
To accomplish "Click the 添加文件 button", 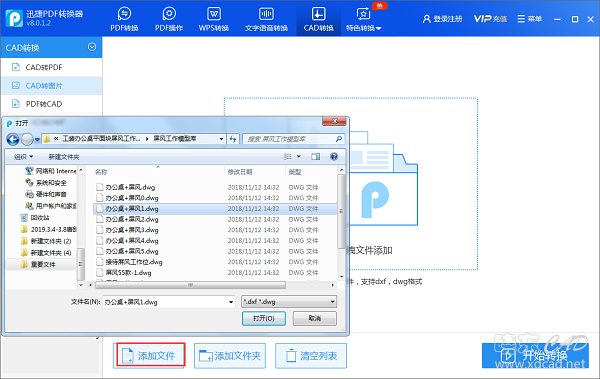I will pyautogui.click(x=151, y=356).
